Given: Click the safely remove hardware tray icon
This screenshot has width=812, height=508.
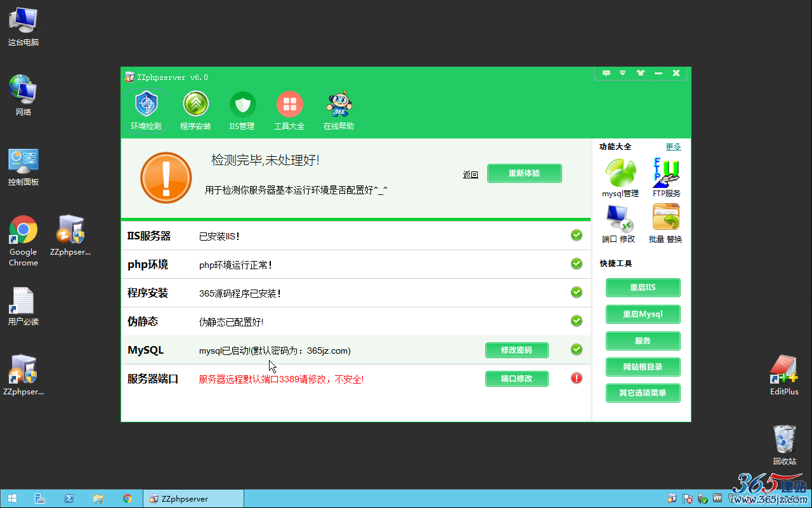Looking at the screenshot, I should (702, 499).
